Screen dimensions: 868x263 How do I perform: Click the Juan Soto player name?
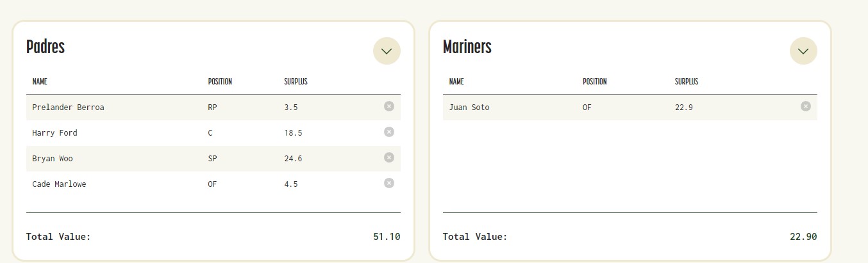[x=469, y=108]
